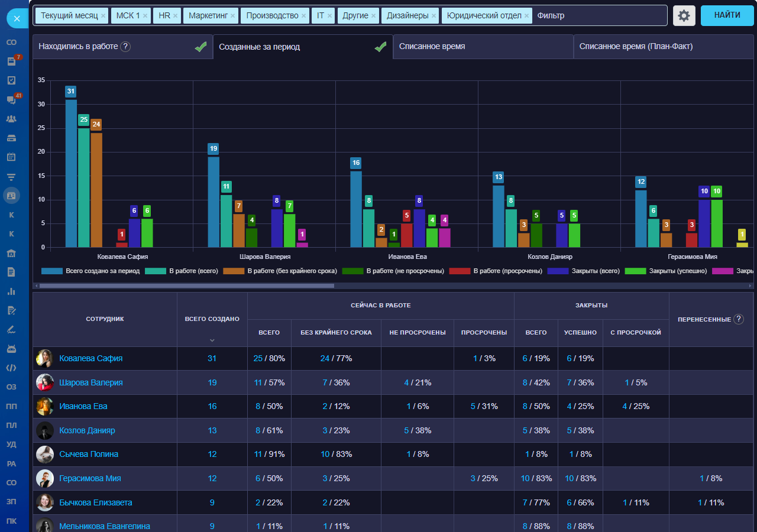Viewport: 757px width, 532px height.
Task: Click the code brackets icon in sidebar
Action: [x=11, y=368]
